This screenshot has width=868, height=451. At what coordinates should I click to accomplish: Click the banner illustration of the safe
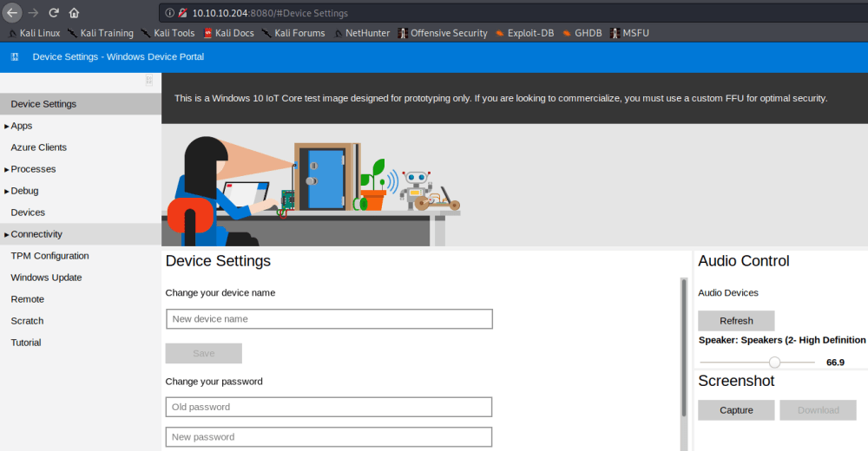pos(326,177)
